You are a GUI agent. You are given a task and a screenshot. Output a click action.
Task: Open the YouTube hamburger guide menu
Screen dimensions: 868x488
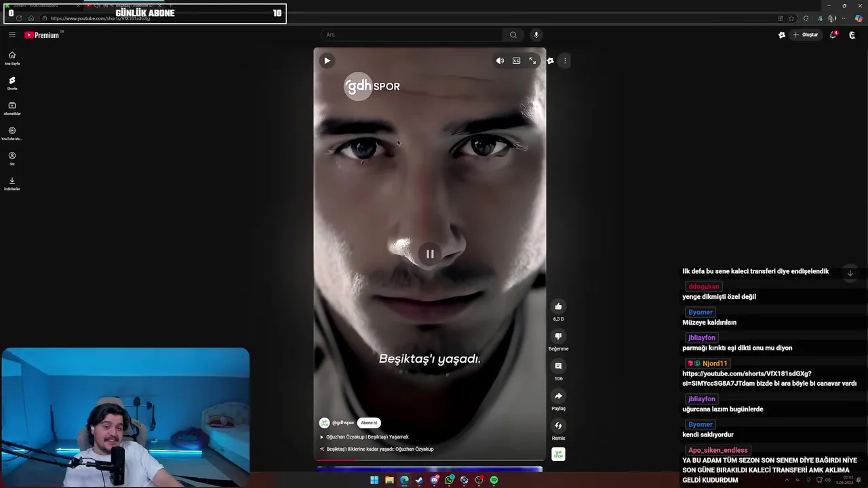(x=12, y=35)
